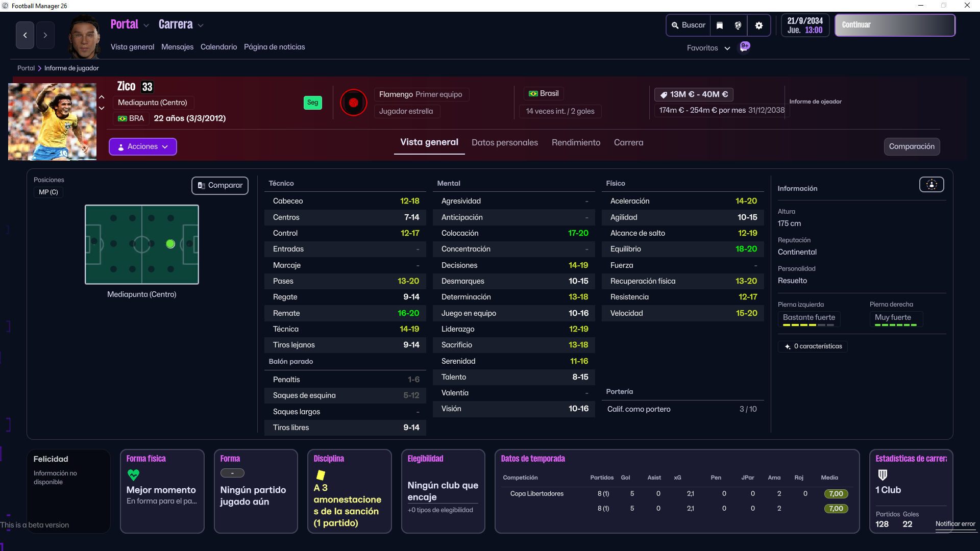Image resolution: width=980 pixels, height=551 pixels.
Task: Expand the Carrera menu in header
Action: coord(181,24)
